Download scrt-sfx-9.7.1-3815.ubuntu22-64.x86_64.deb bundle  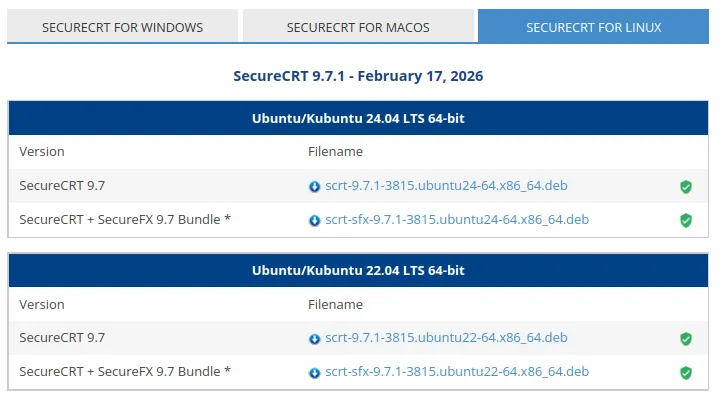pos(457,372)
